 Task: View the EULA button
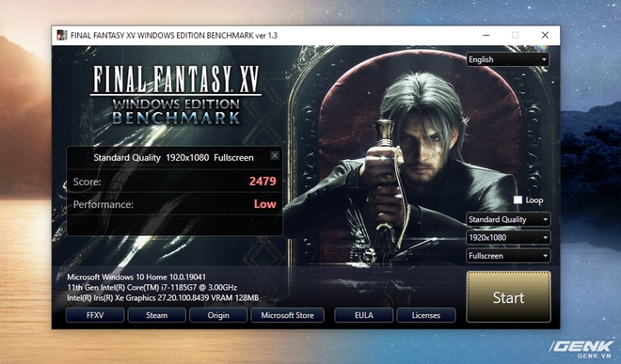pos(364,315)
